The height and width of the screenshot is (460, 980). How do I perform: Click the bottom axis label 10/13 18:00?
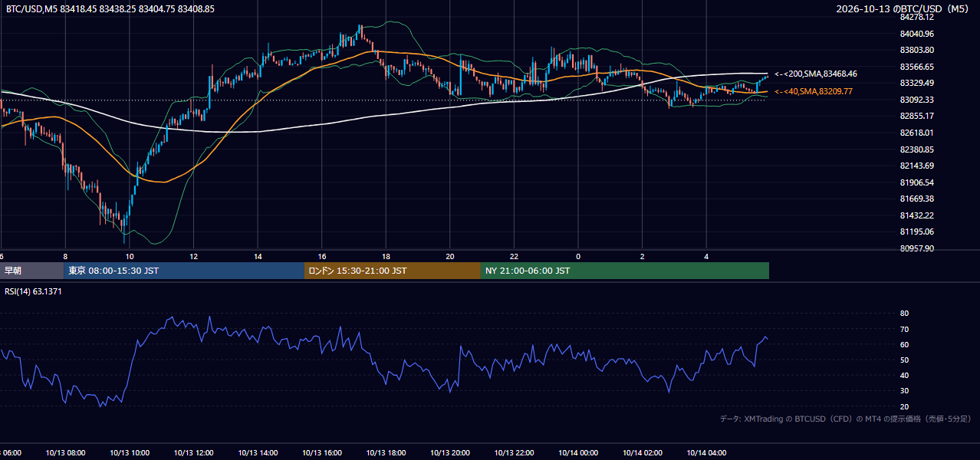click(x=386, y=452)
